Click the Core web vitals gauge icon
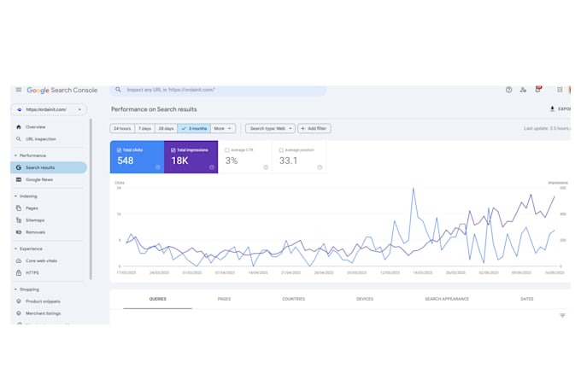The image size is (581, 392). (19, 260)
